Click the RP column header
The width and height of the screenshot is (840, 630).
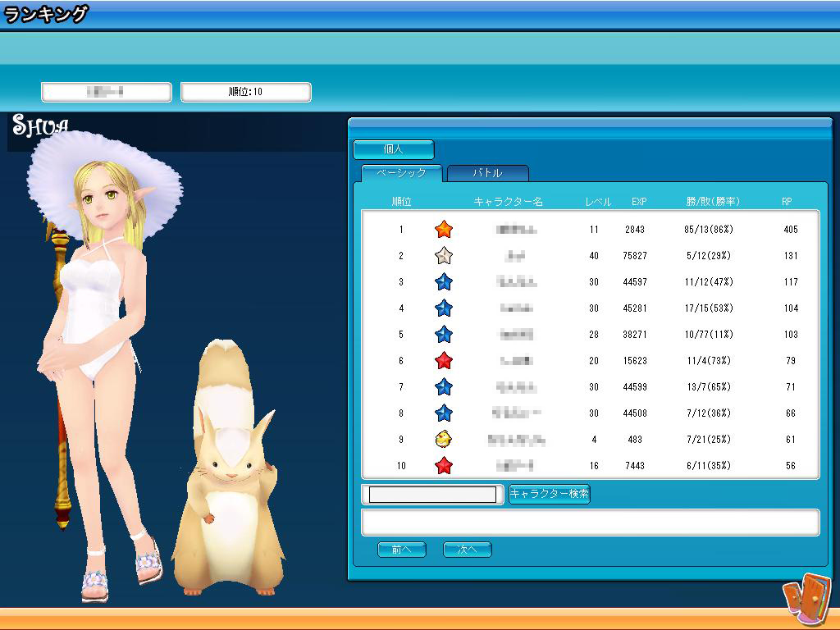click(x=787, y=202)
